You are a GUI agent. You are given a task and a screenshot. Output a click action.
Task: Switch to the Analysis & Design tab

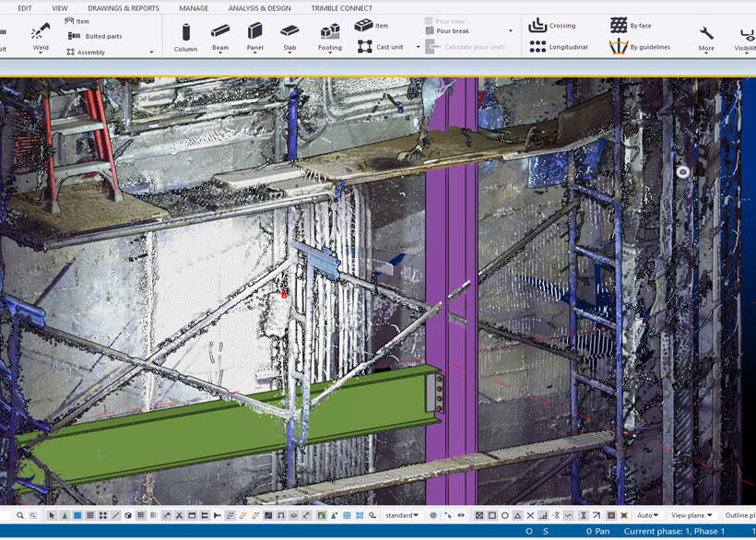(x=259, y=8)
